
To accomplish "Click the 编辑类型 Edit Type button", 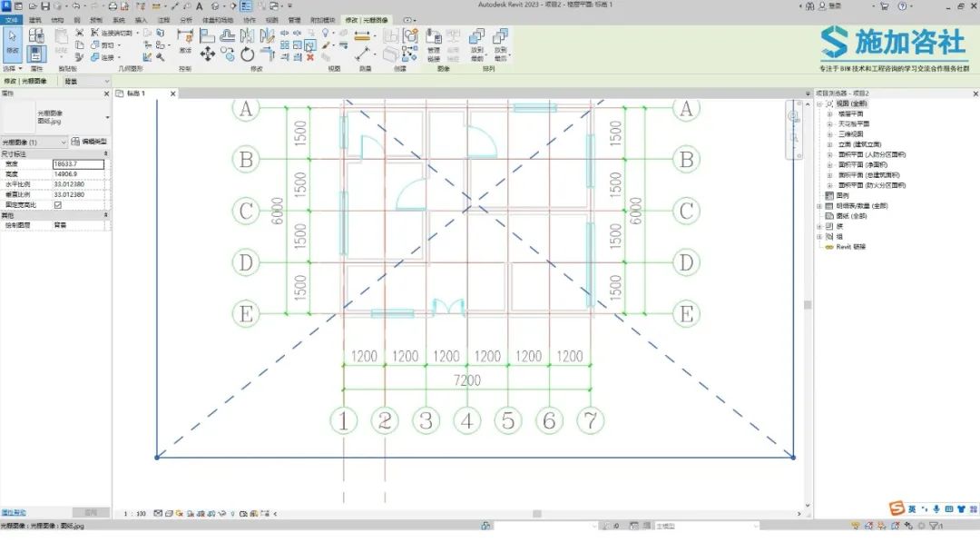I will point(89,142).
